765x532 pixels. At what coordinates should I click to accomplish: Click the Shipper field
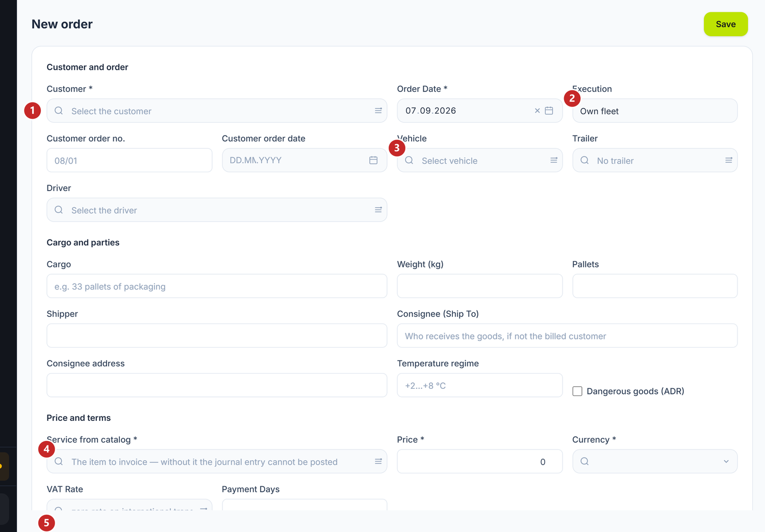pyautogui.click(x=217, y=335)
